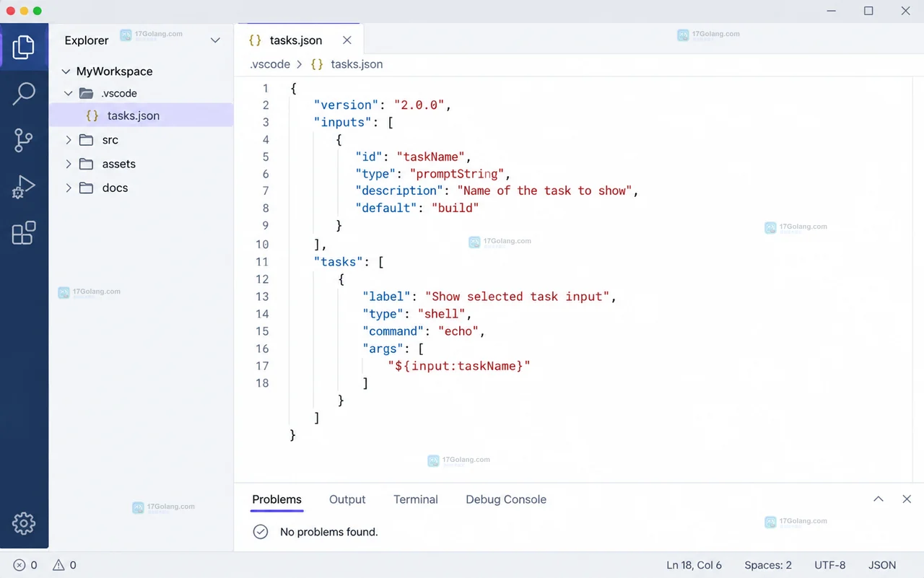Close the tasks.json editor tab
924x578 pixels.
pos(347,40)
